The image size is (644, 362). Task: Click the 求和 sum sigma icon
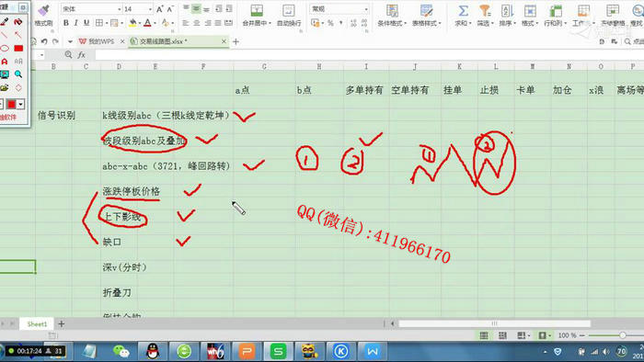(x=463, y=11)
